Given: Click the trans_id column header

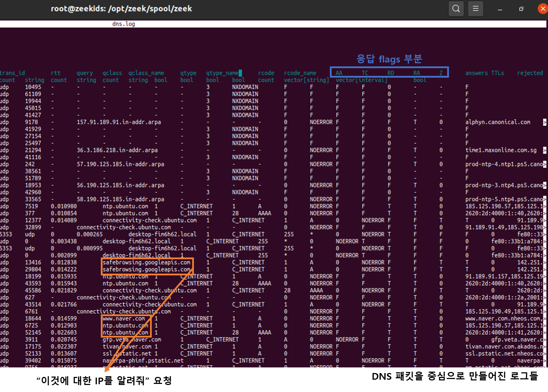Looking at the screenshot, I should [x=13, y=73].
